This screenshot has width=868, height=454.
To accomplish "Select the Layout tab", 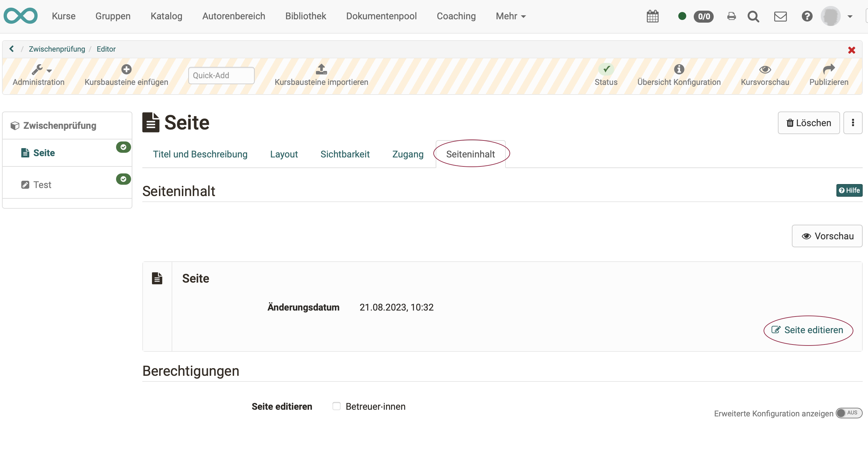I will click(284, 154).
